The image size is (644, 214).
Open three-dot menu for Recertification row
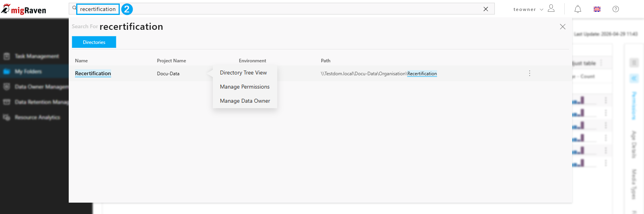(x=529, y=73)
